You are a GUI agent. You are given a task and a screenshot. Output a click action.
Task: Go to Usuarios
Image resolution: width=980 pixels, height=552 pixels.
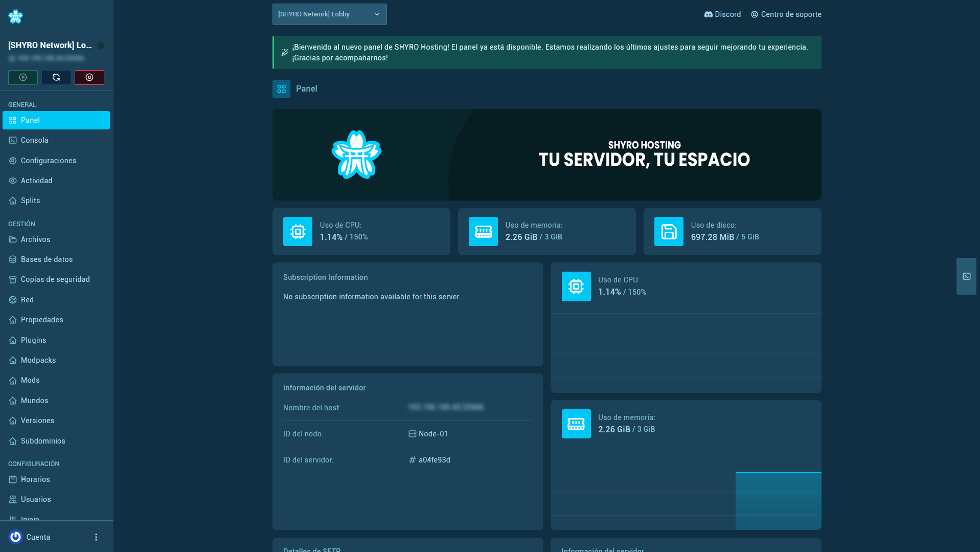[x=56, y=499]
